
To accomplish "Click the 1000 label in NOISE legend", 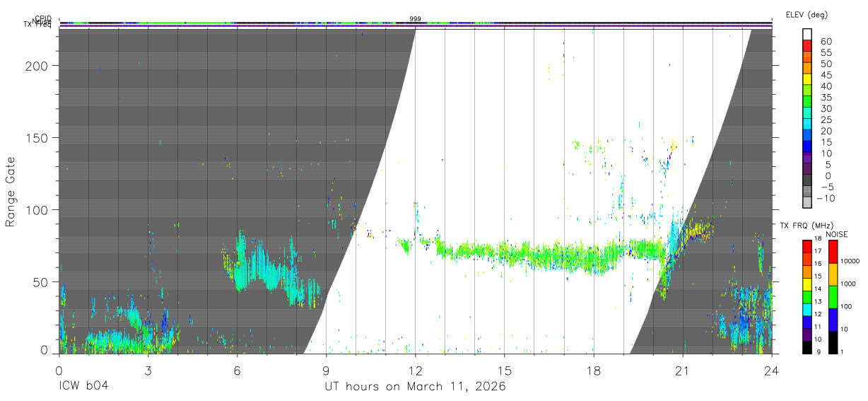I will pos(848,285).
